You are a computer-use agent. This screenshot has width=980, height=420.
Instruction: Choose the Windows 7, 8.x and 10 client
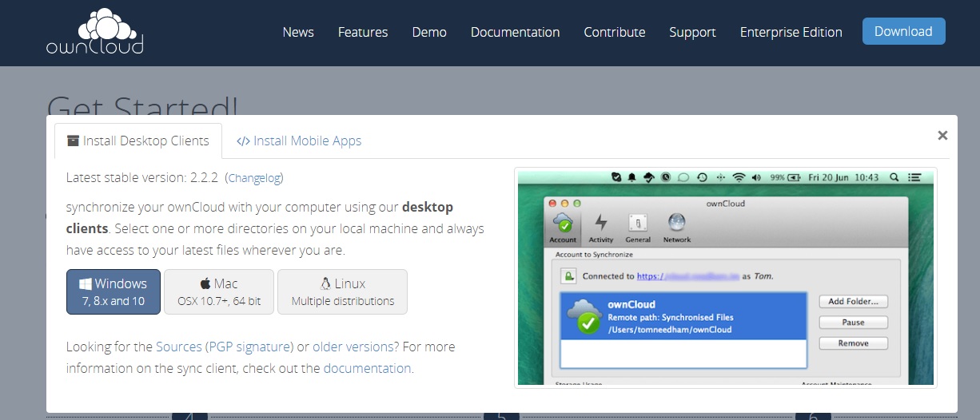pyautogui.click(x=114, y=291)
